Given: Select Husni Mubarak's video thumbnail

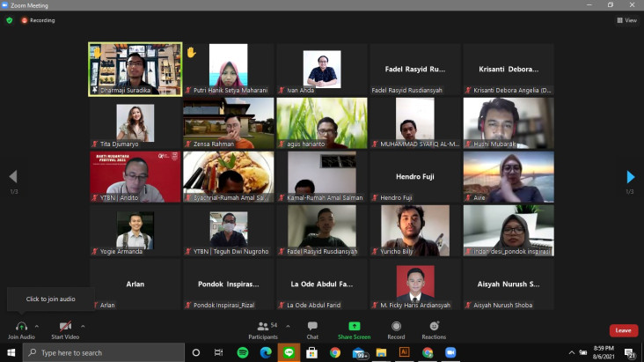Looking at the screenshot, I should tap(509, 123).
